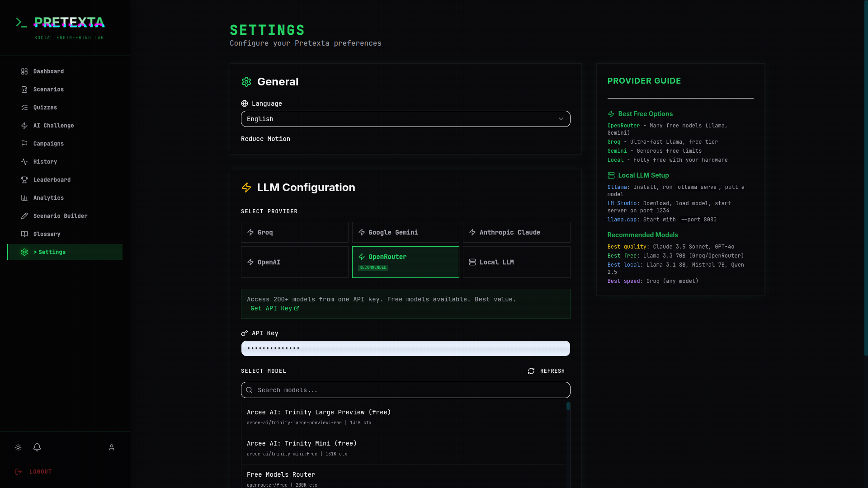Click the Settings gear icon in sidebar
The height and width of the screenshot is (488, 868).
click(24, 252)
